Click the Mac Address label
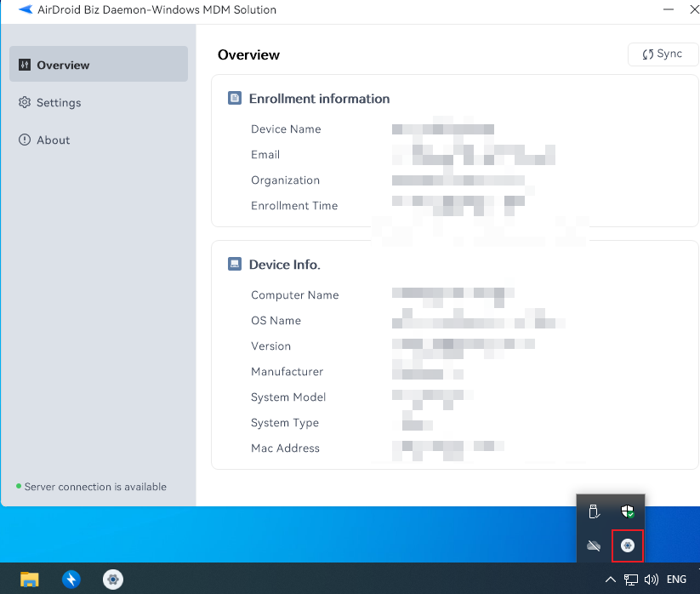Viewport: 700px width, 594px height. 285,448
